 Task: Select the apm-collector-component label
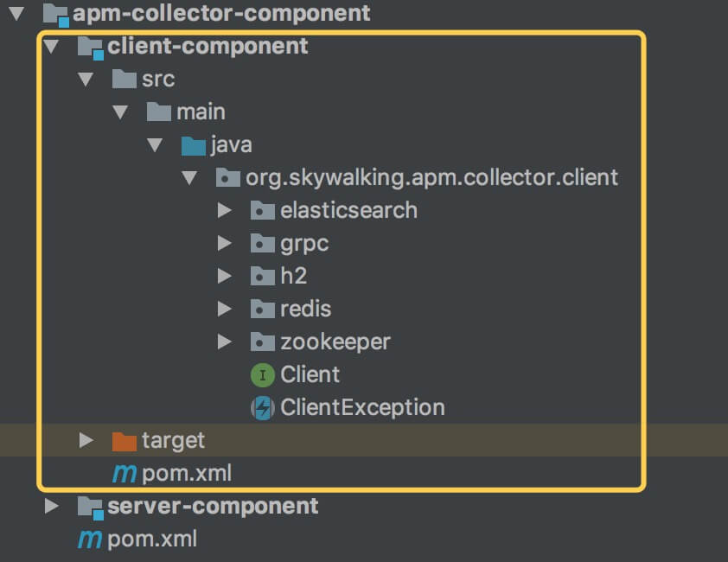(221, 14)
